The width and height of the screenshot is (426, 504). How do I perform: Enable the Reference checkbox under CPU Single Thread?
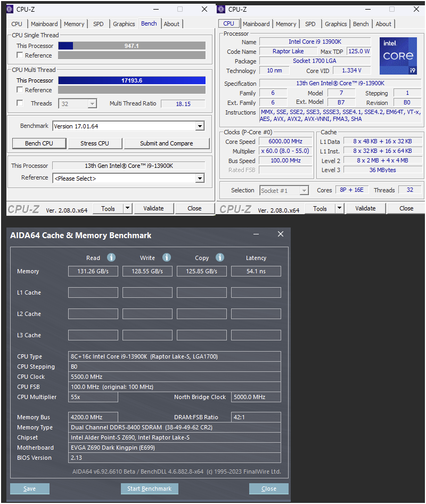click(x=20, y=55)
